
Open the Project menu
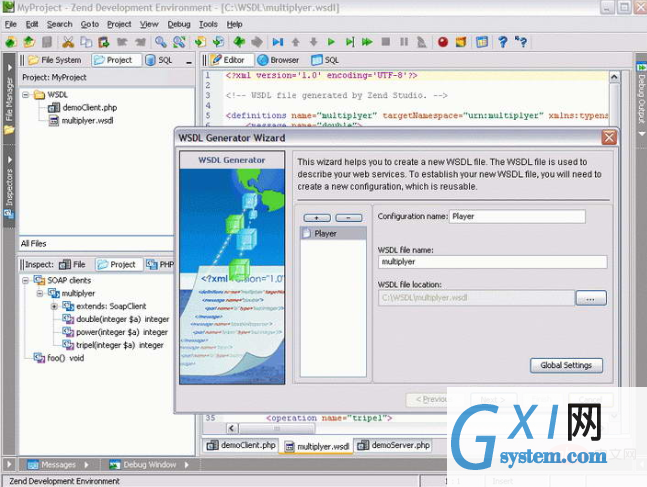(119, 24)
